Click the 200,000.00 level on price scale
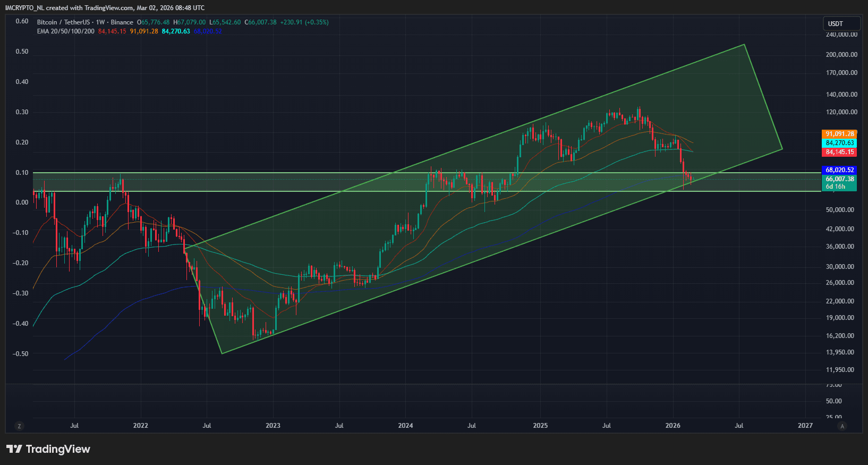Viewport: 868px width, 465px height. [x=841, y=55]
